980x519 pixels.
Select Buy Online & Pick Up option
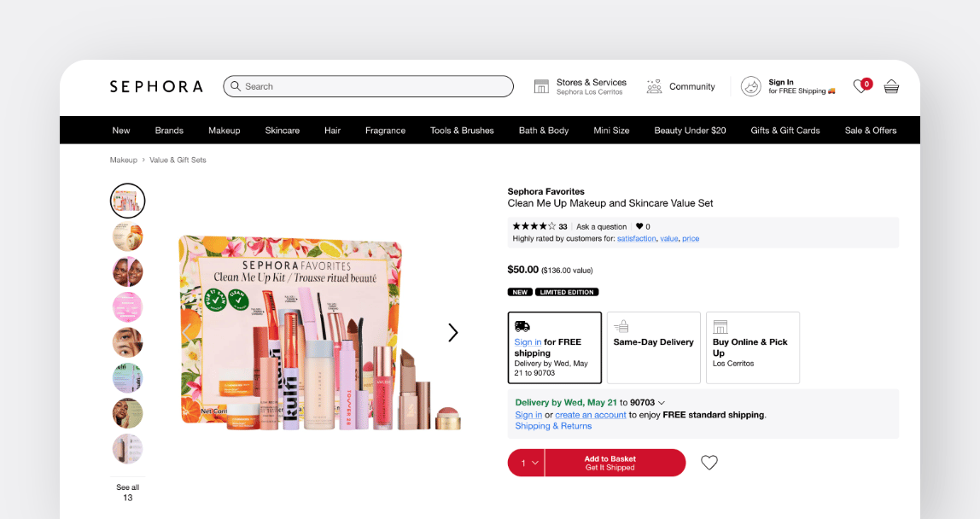pos(752,347)
